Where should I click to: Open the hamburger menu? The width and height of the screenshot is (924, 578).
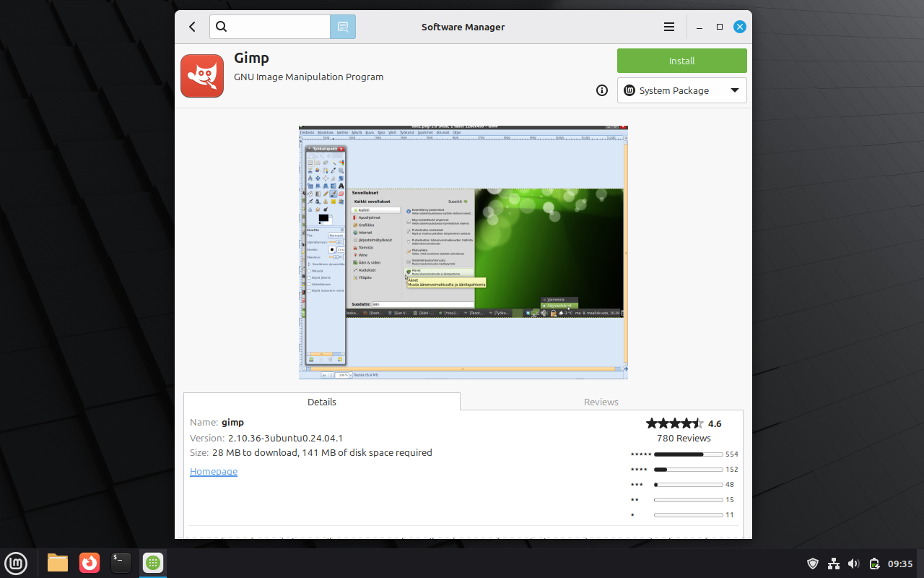668,27
